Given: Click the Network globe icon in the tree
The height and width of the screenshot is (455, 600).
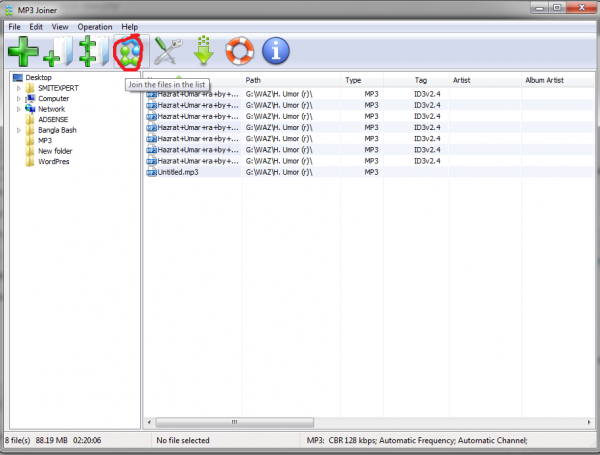Looking at the screenshot, I should click(30, 109).
